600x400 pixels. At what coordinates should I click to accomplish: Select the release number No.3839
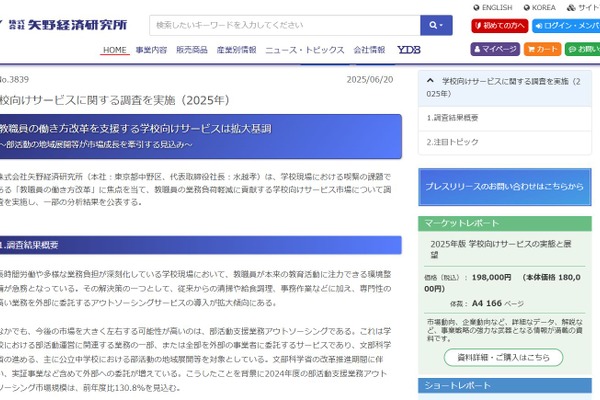coord(15,80)
